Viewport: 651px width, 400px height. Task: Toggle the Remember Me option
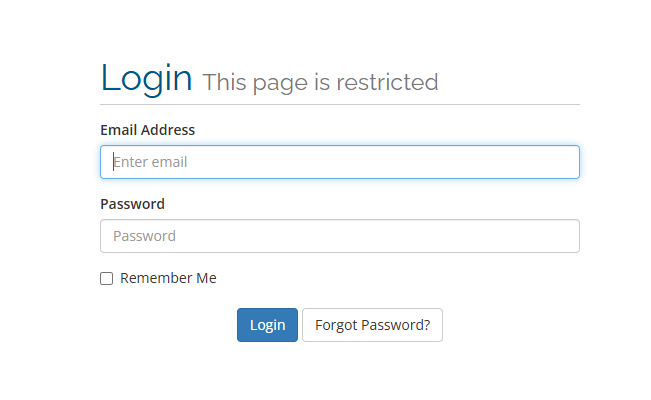tap(107, 279)
